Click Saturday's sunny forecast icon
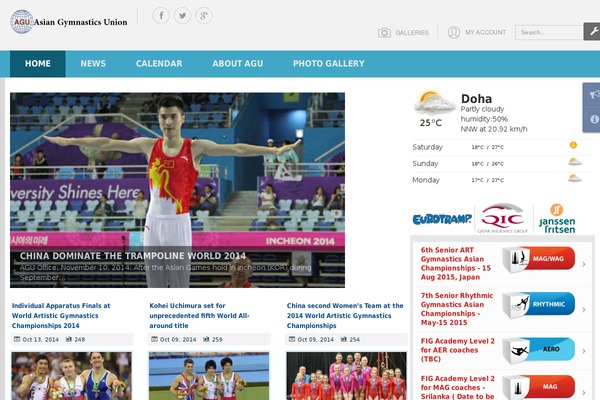This screenshot has width=600, height=400. pos(573,145)
